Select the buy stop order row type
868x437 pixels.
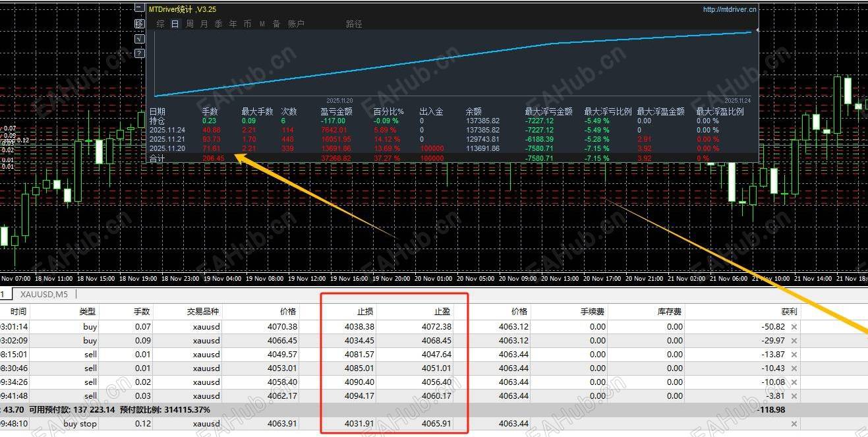[x=80, y=424]
